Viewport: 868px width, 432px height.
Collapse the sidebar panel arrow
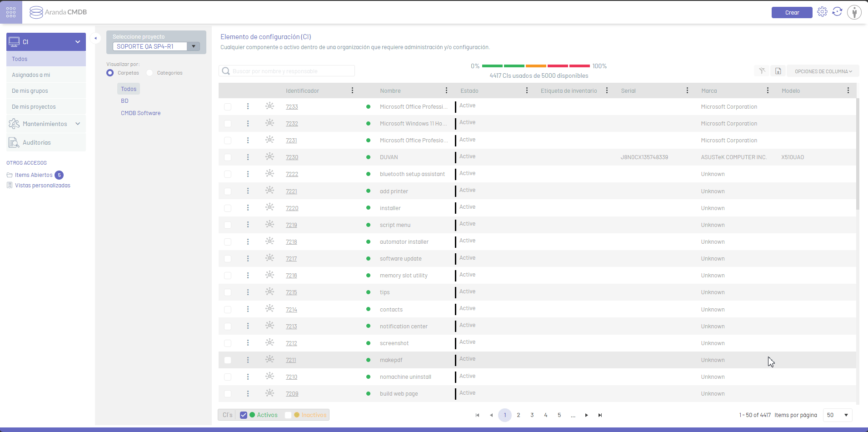pos(95,38)
